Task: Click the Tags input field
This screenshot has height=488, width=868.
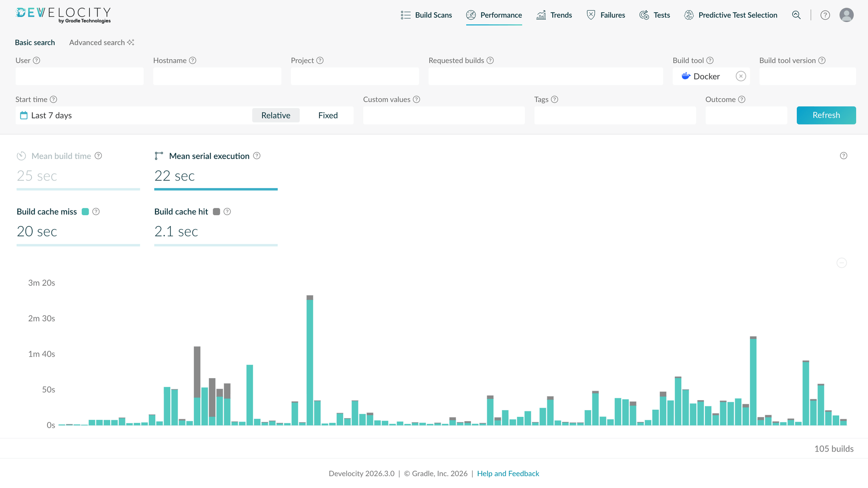Action: (x=615, y=115)
